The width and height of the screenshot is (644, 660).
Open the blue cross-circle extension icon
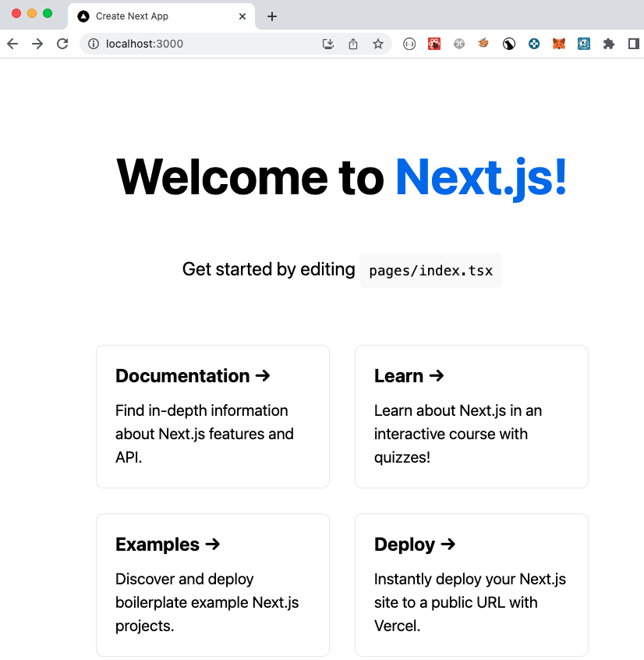pos(534,44)
